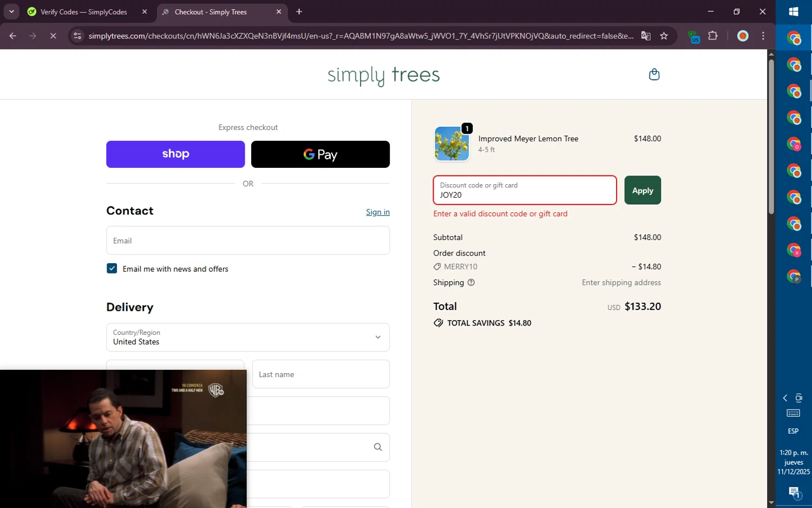
Task: Click the Total Savings tag icon
Action: (x=438, y=323)
